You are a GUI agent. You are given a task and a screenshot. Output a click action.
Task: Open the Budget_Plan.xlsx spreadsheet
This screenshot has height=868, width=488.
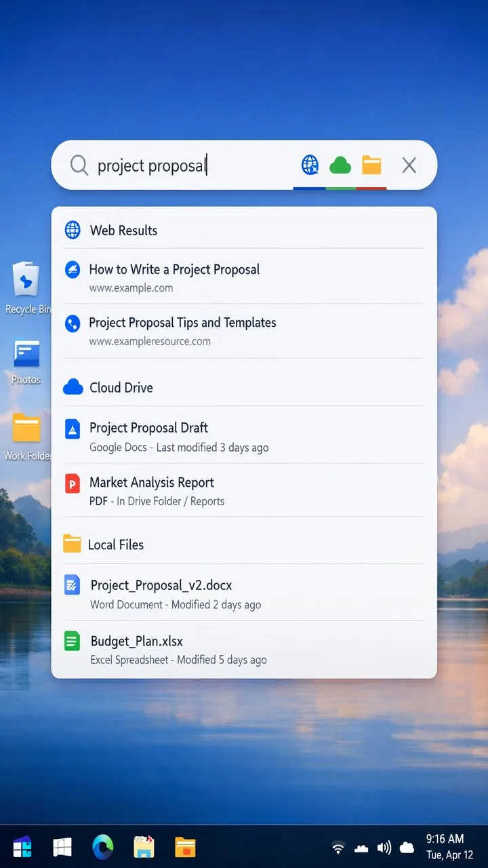[136, 642]
